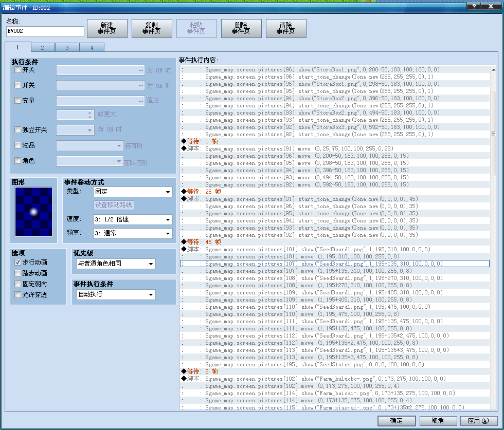Click the 复制事件页 button
The image size is (504, 430).
pos(152,28)
